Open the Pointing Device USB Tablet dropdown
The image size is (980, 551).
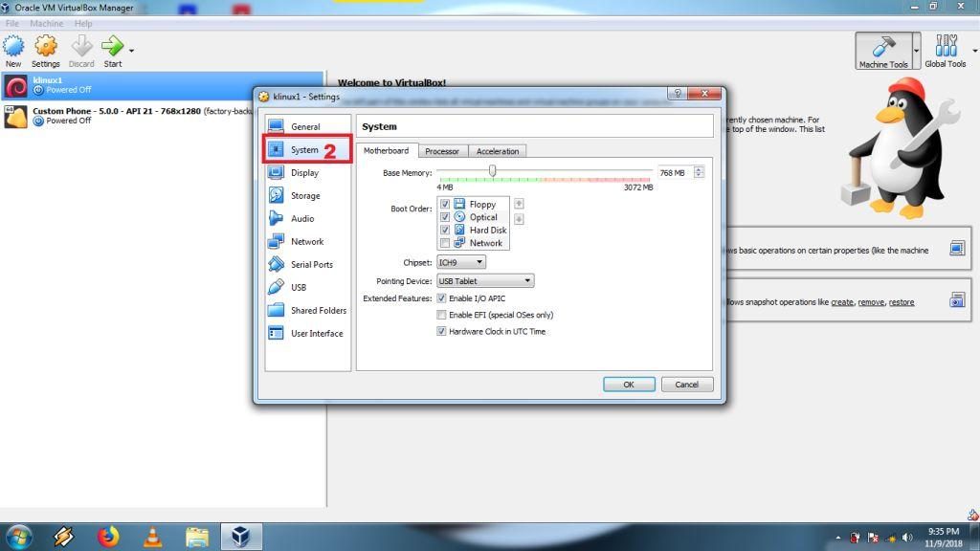coord(485,281)
